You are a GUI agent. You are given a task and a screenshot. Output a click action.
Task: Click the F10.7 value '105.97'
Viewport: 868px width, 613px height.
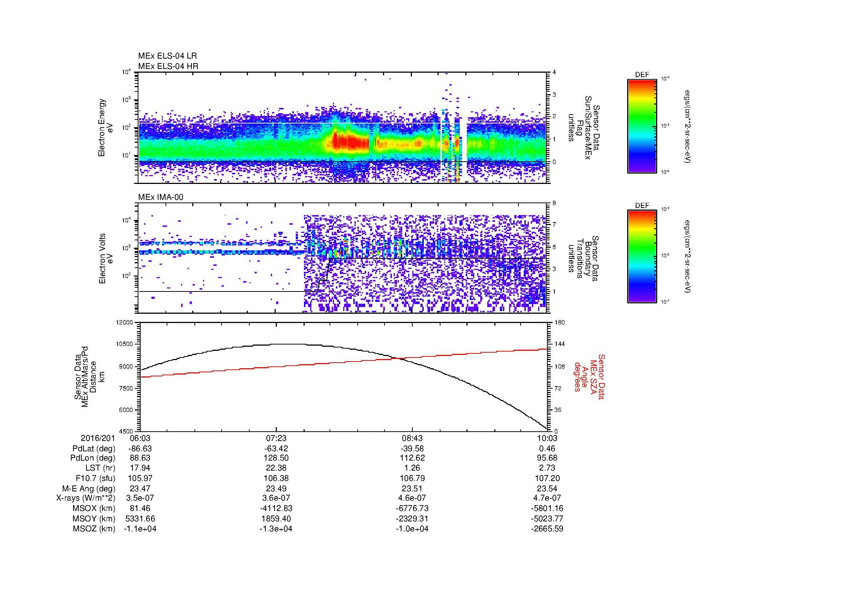(x=140, y=478)
